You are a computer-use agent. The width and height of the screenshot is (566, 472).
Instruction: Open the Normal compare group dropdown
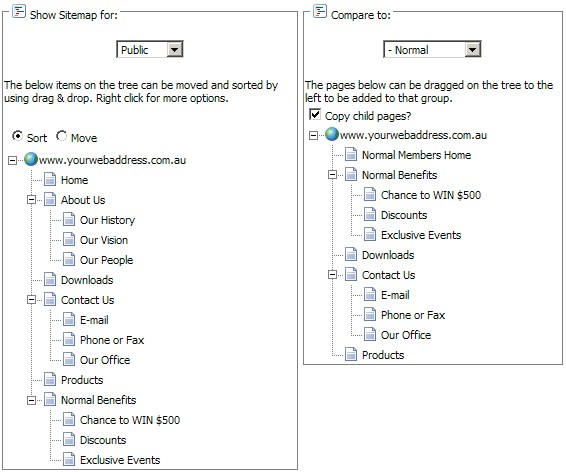[x=432, y=49]
